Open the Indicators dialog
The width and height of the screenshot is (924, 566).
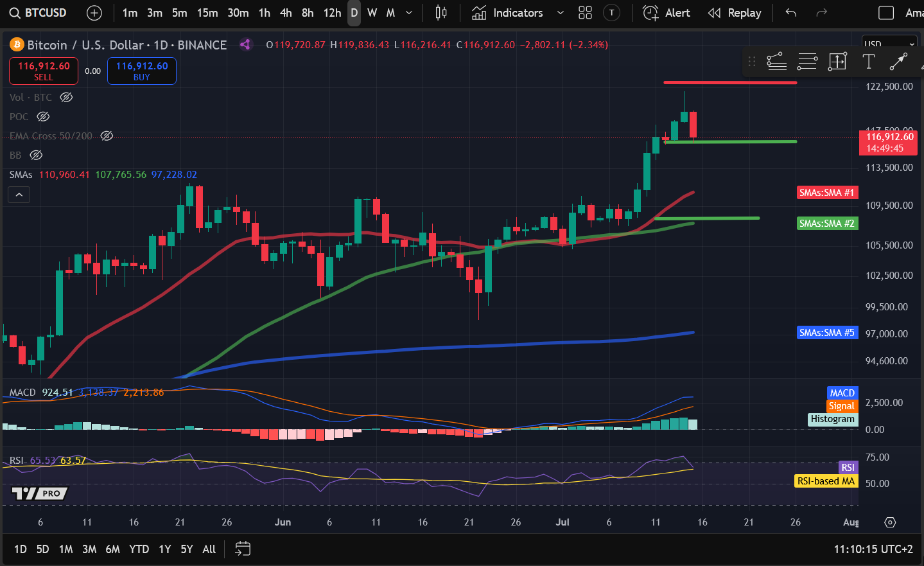pyautogui.click(x=507, y=13)
